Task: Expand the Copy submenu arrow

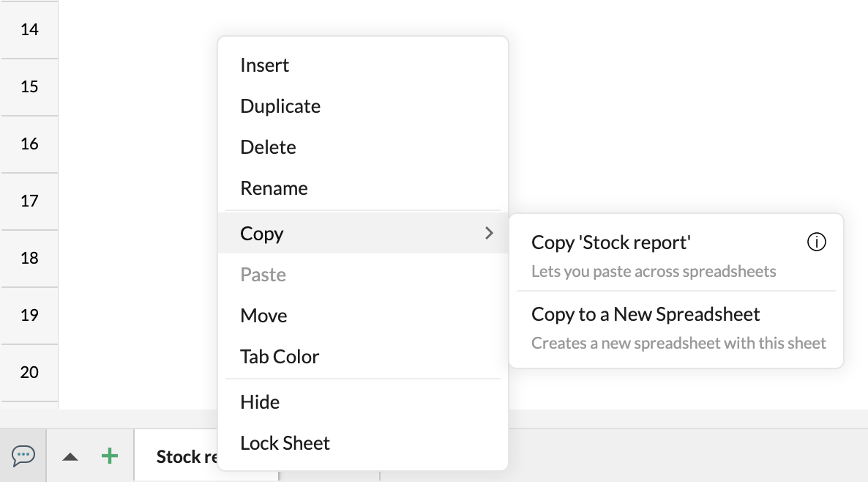Action: click(489, 233)
